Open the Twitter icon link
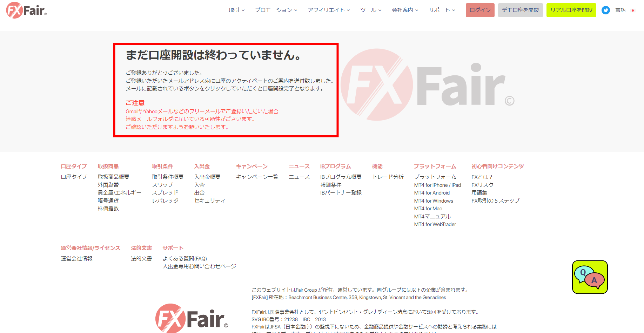644x333 pixels. click(605, 10)
